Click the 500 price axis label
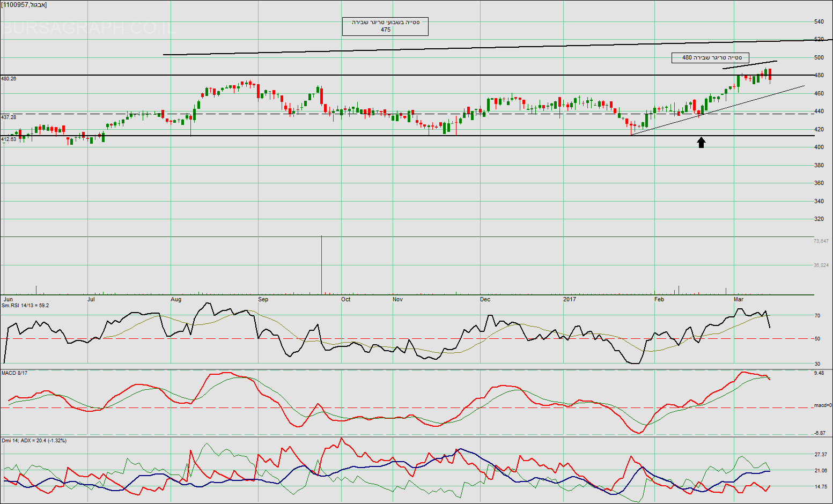Screen dimensions: 833x504 point(819,57)
